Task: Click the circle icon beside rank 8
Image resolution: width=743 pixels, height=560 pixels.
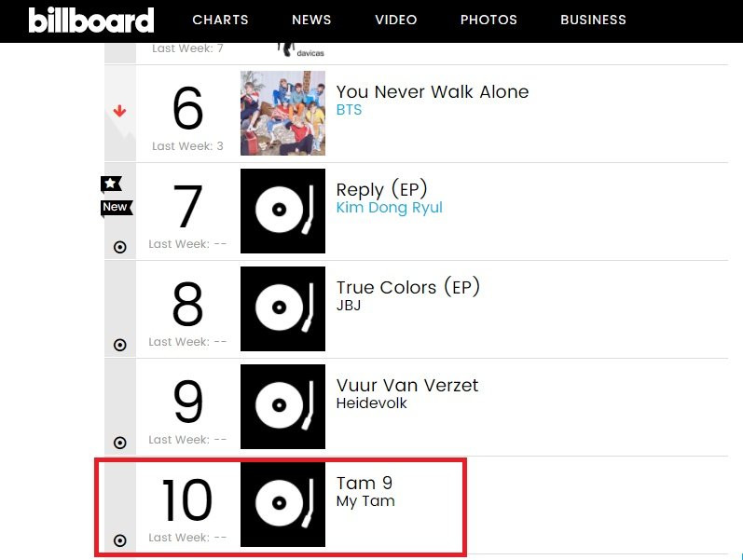Action: click(x=119, y=345)
